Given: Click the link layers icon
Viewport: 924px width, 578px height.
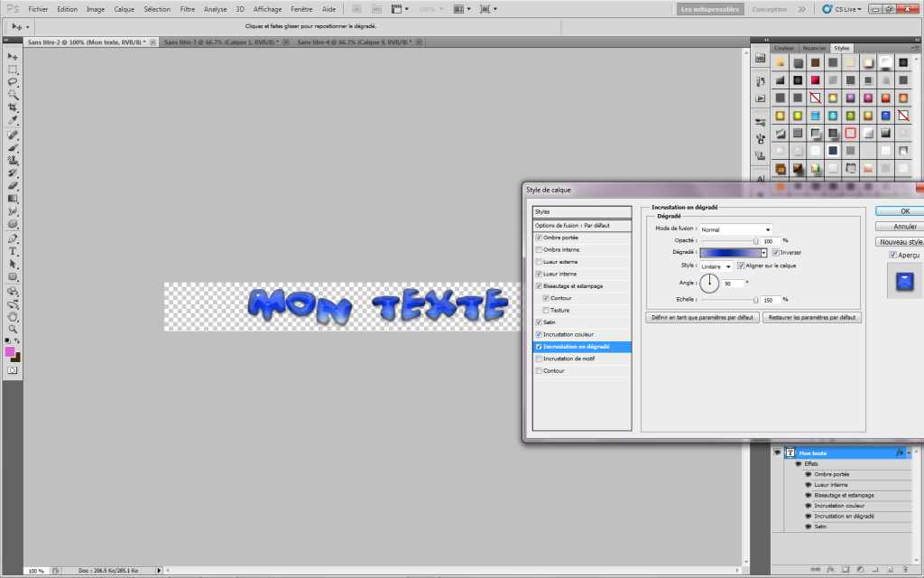Looking at the screenshot, I should click(x=816, y=570).
